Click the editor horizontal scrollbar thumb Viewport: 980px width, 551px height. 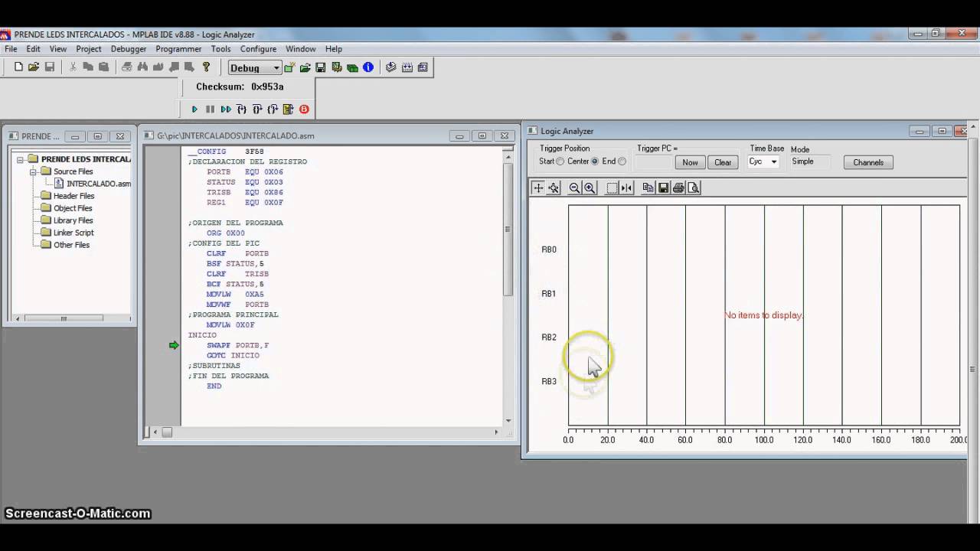tap(167, 432)
